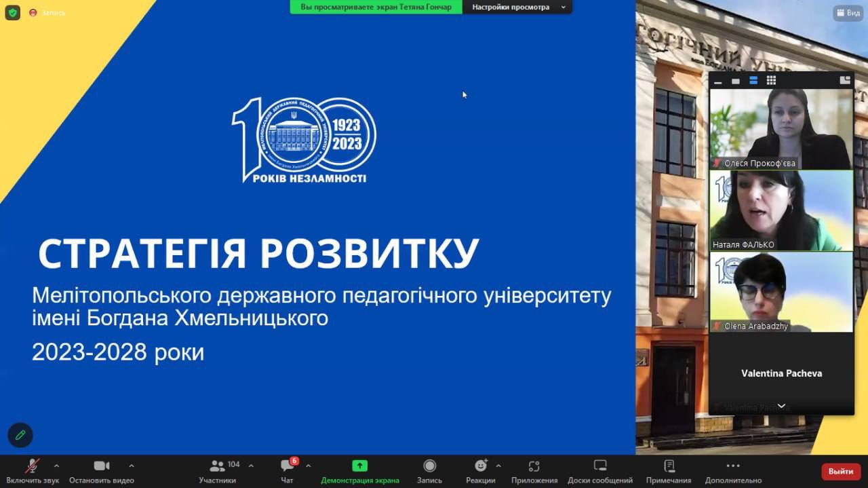
Task: Expand audio options arrow next to microphone
Action: click(56, 466)
